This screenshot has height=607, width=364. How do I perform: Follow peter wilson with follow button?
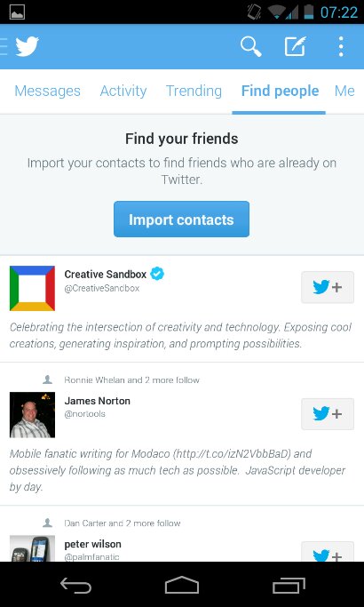[328, 552]
